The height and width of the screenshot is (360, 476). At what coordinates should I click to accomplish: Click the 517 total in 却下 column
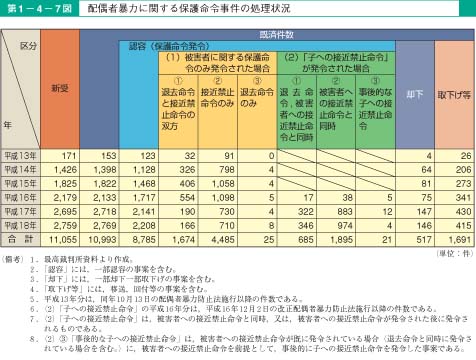coord(424,239)
